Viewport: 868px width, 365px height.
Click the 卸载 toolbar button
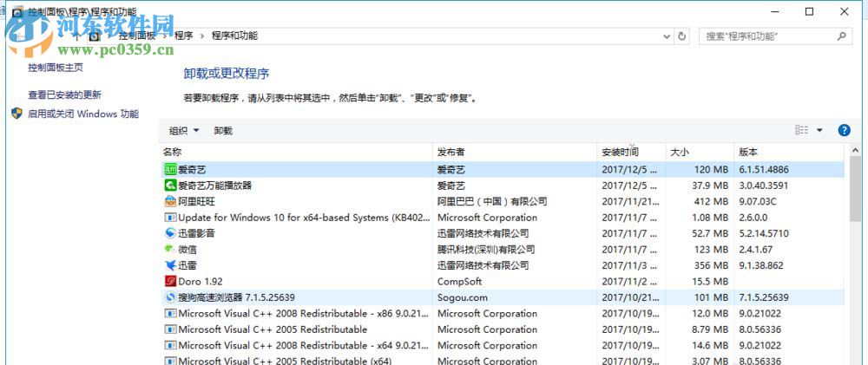click(x=224, y=131)
